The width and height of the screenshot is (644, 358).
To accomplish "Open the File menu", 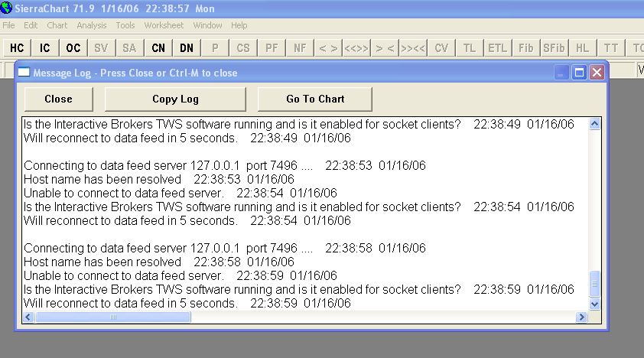I will (x=8, y=25).
